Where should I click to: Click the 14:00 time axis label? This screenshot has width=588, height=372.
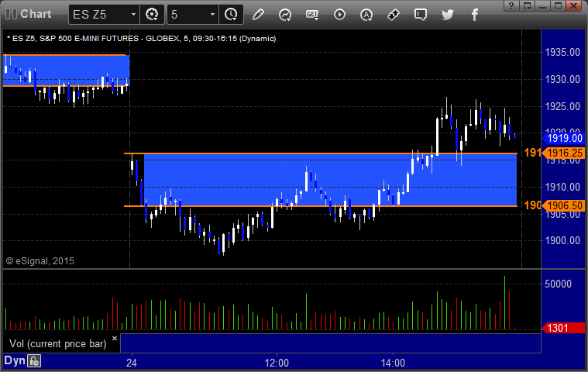pos(393,363)
